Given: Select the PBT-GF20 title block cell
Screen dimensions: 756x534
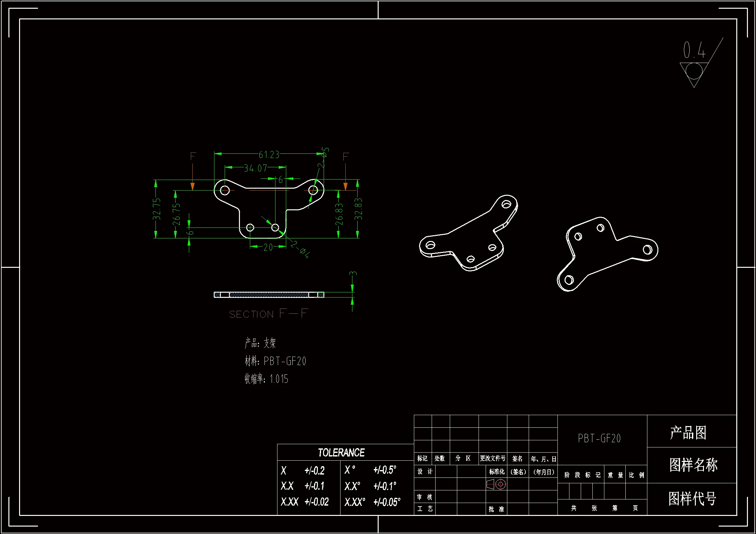Looking at the screenshot, I should (x=599, y=438).
